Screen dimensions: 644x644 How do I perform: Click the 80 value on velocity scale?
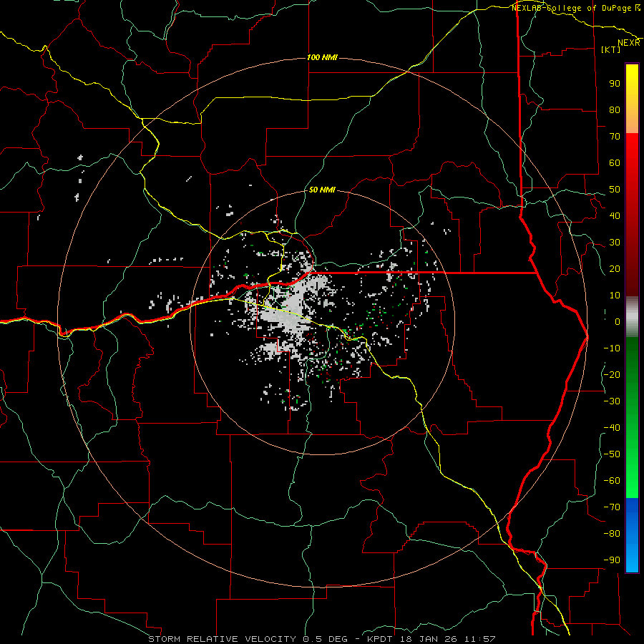click(x=615, y=109)
